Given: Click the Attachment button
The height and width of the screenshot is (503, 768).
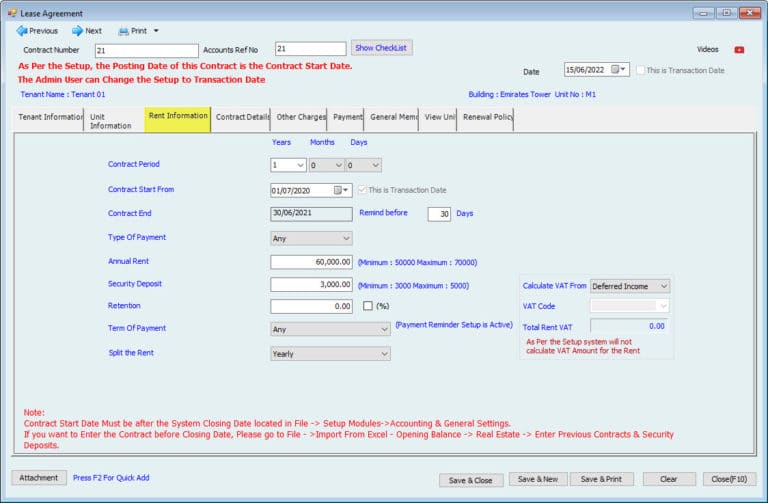Looking at the screenshot, I should tap(39, 478).
